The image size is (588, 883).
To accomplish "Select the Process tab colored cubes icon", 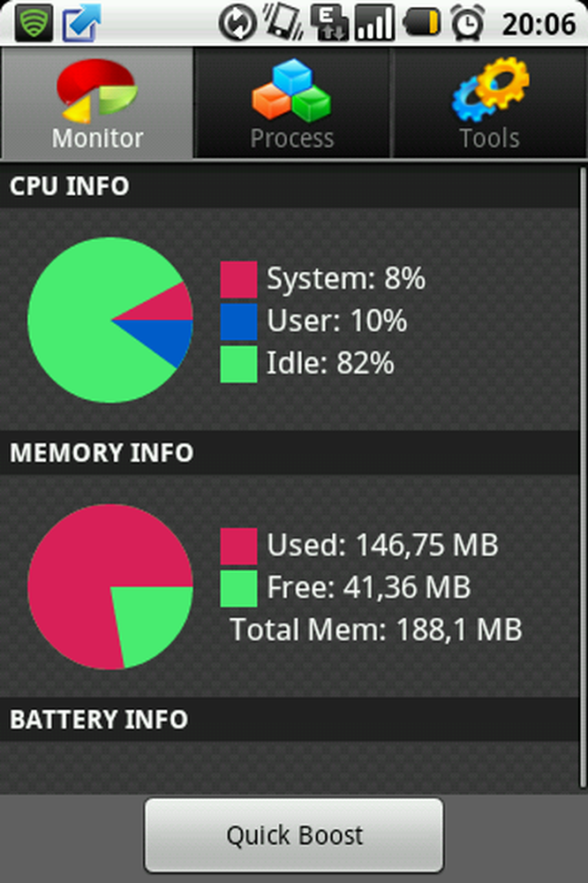I will click(x=291, y=91).
